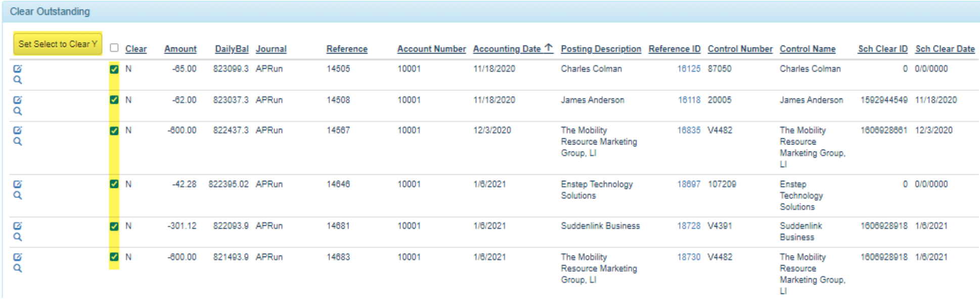Select daily balance 823037.3
The height and width of the screenshot is (303, 980).
(x=231, y=100)
